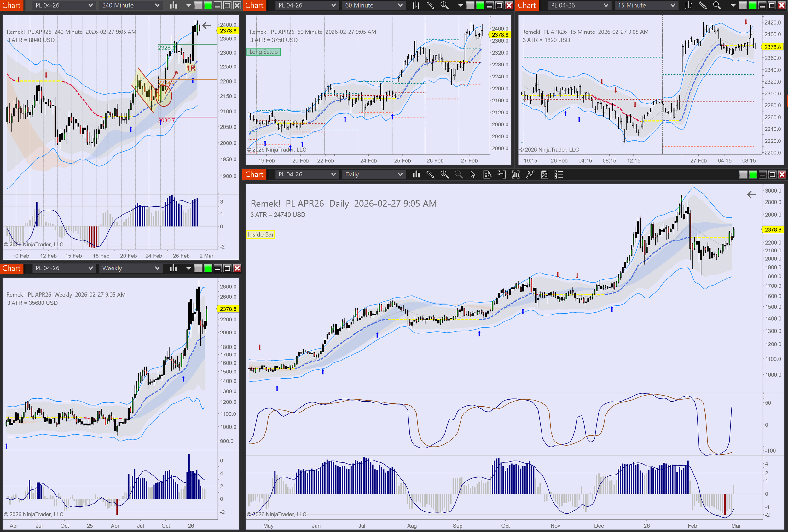Image resolution: width=788 pixels, height=532 pixels.
Task: Open chart properties list icon in Daily toolbar
Action: 559,175
